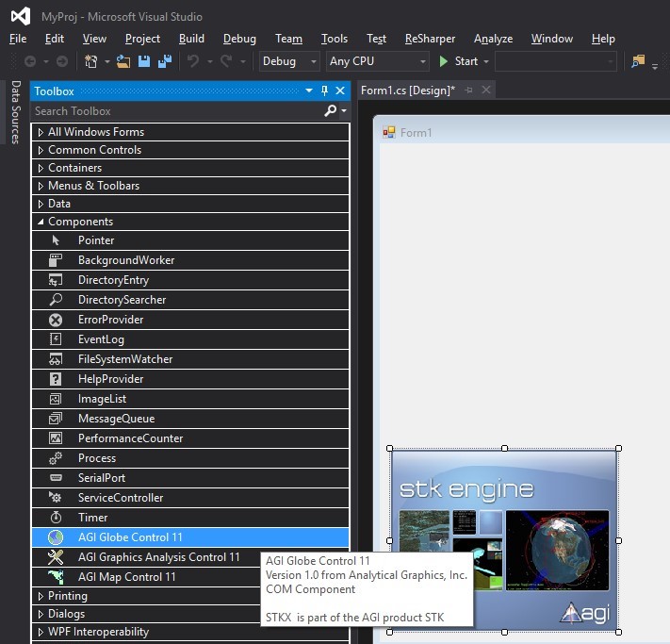Select the Pointer tool icon
Viewport: 670px width, 644px height.
tap(56, 240)
